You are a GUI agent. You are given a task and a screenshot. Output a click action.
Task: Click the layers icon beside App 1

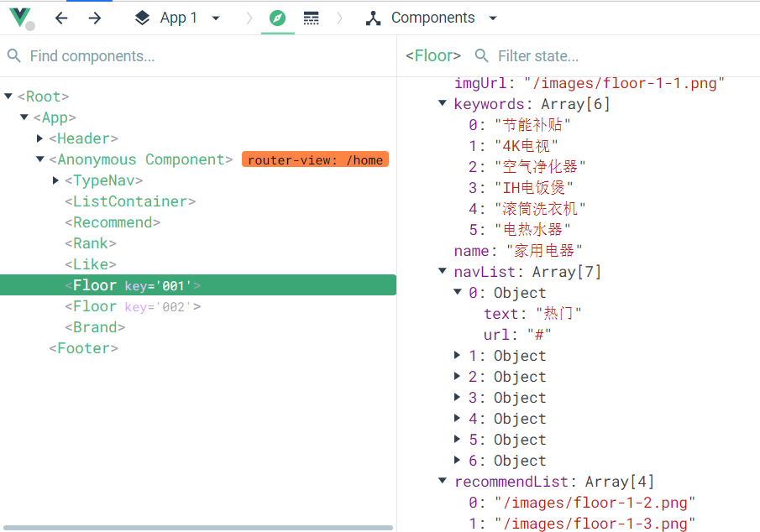141,17
